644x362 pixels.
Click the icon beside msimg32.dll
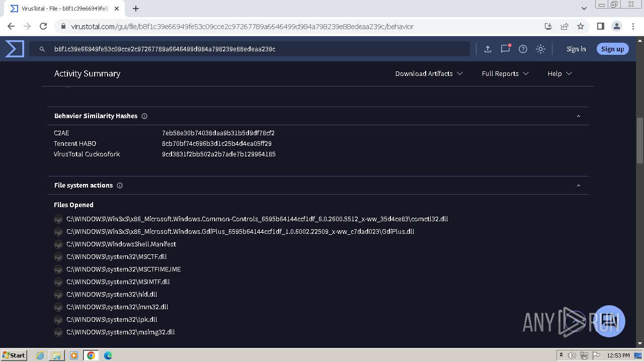coord(58,332)
